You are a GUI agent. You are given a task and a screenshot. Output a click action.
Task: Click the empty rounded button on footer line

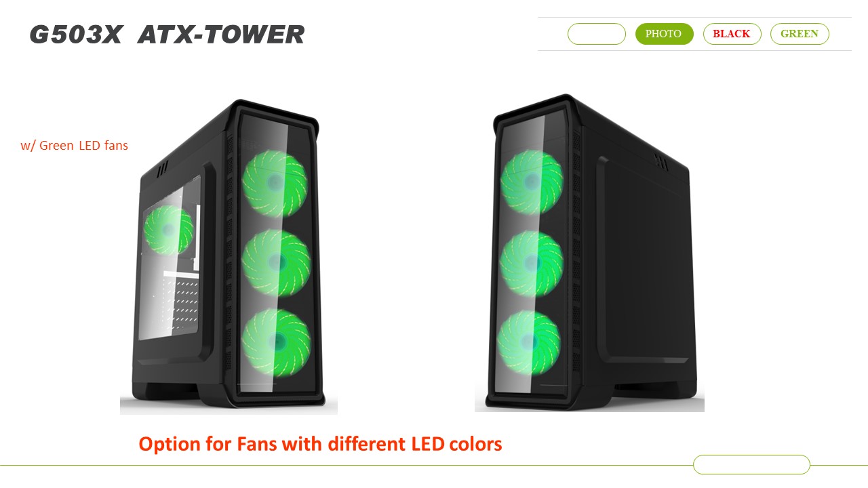tap(751, 464)
